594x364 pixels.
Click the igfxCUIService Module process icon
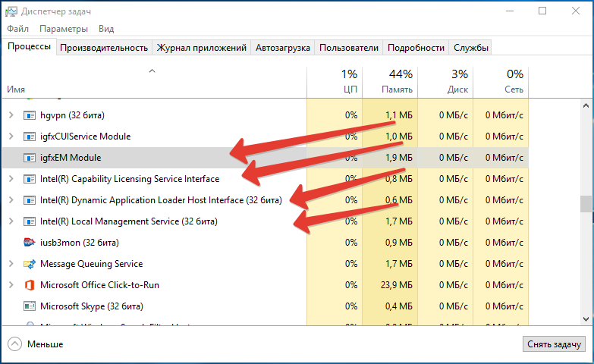pyautogui.click(x=29, y=136)
